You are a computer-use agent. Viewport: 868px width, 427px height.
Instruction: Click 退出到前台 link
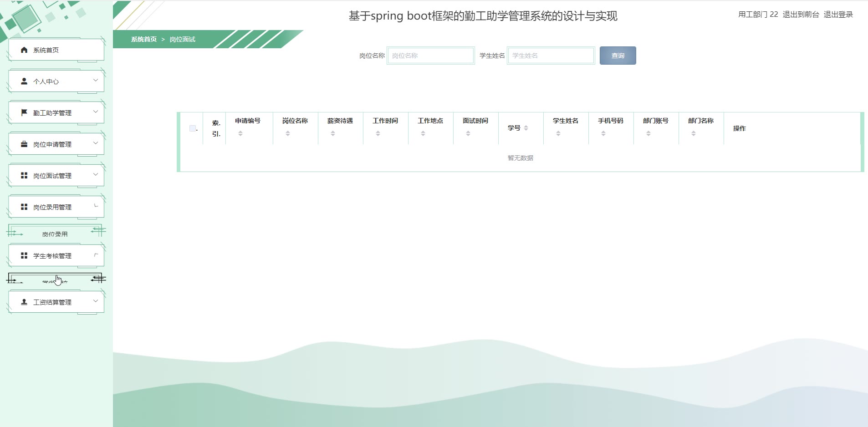coord(801,15)
